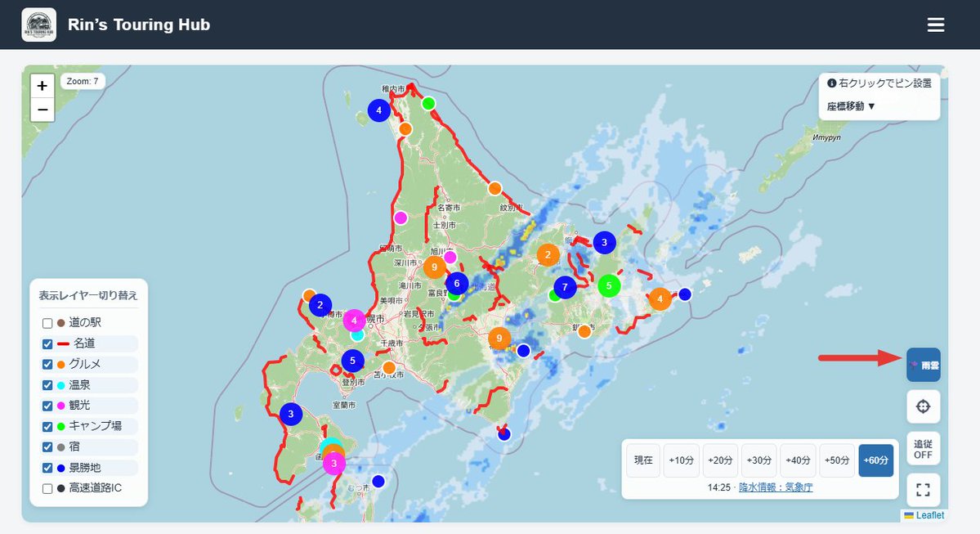The height and width of the screenshot is (534, 980).
Task: Uncheck the グルメ layer checkbox
Action: 47,365
